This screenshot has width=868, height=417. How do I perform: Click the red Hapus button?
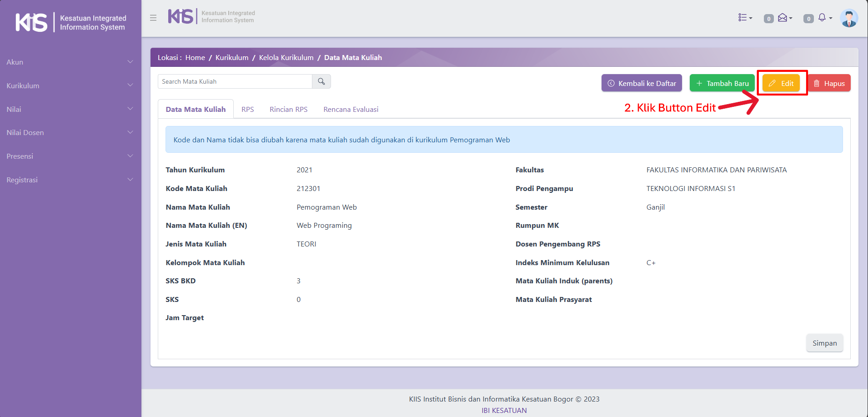tap(829, 83)
